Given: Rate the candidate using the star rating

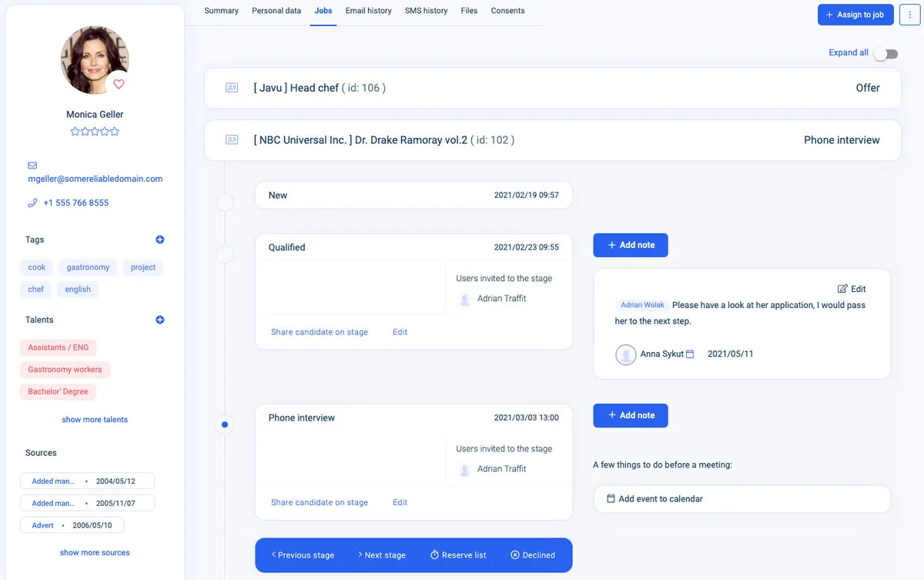Looking at the screenshot, I should [95, 132].
